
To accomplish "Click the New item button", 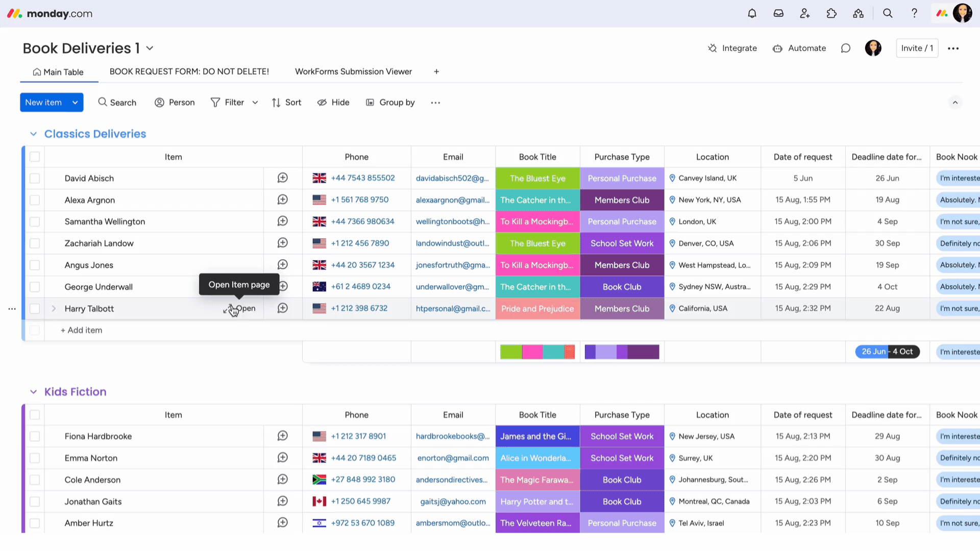I will pyautogui.click(x=44, y=103).
